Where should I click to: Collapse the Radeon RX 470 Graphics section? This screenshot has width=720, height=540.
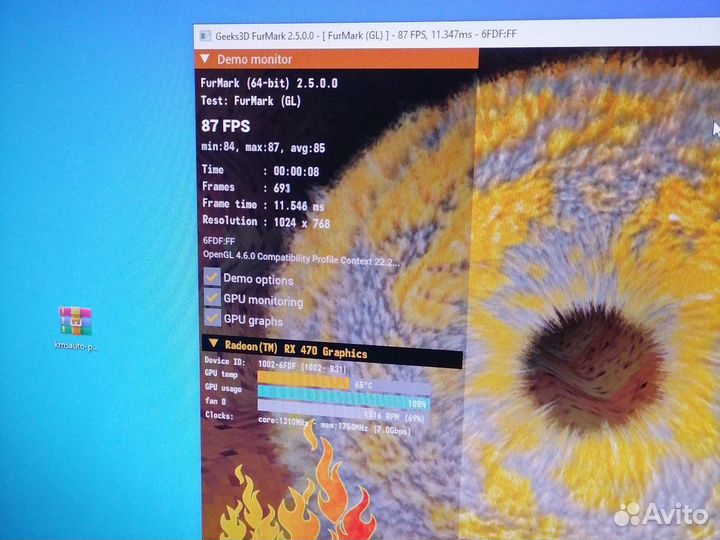213,343
